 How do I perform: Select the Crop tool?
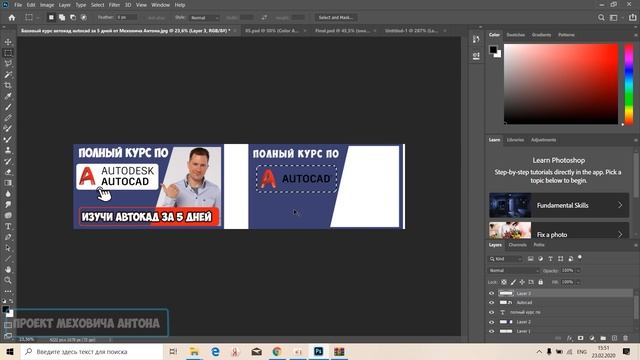tap(8, 85)
